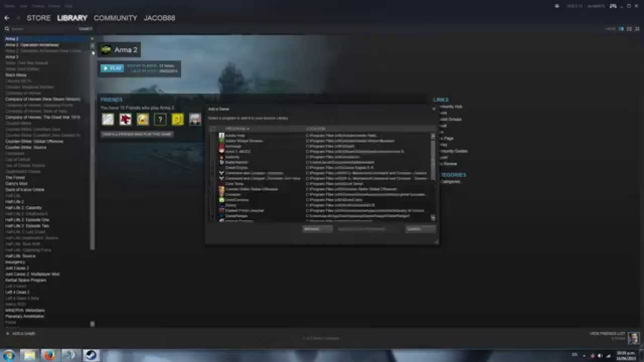Click the BROWSE button in Add a Game
This screenshot has width=644, height=362.
[x=317, y=229]
